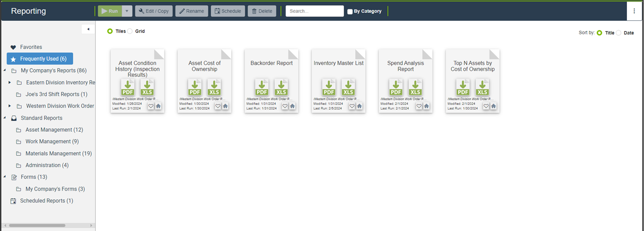Select Scheduled Reports in sidebar

tap(46, 201)
